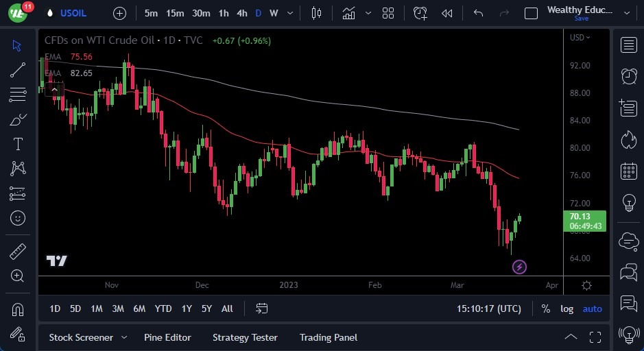644x351 pixels.
Task: Open the calendar panel in right sidebar
Action: (x=628, y=171)
